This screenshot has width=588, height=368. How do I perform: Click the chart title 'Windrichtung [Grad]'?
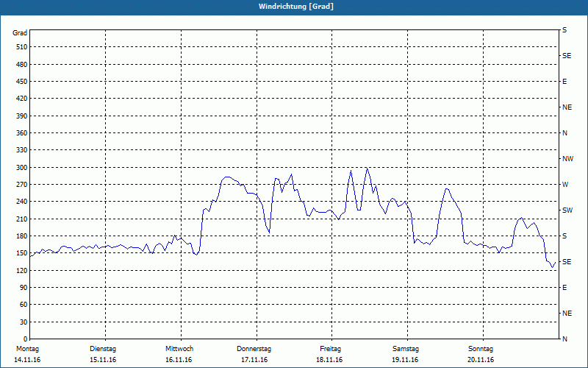[296, 7]
